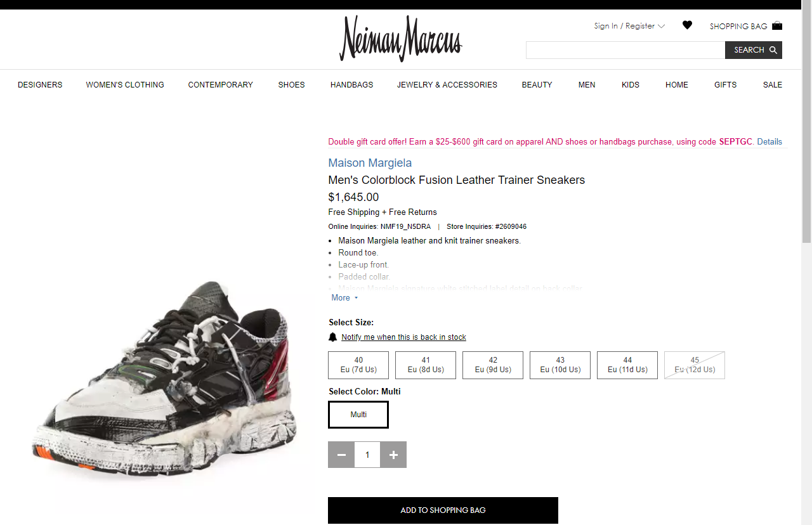The width and height of the screenshot is (812, 525).
Task: Click the heart favorites icon
Action: pos(687,25)
